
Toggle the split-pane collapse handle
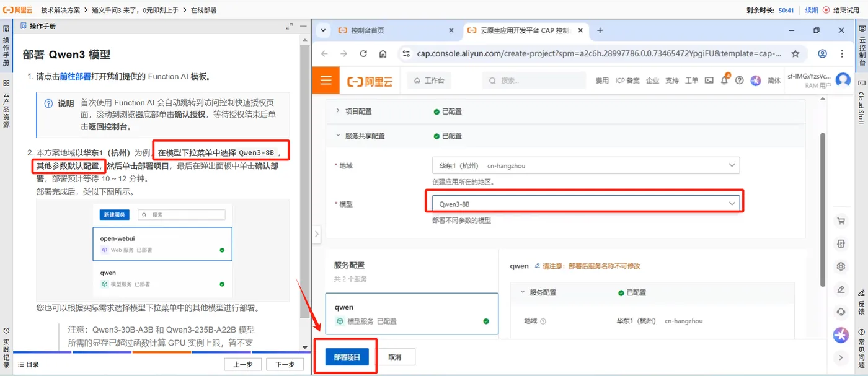tap(317, 234)
